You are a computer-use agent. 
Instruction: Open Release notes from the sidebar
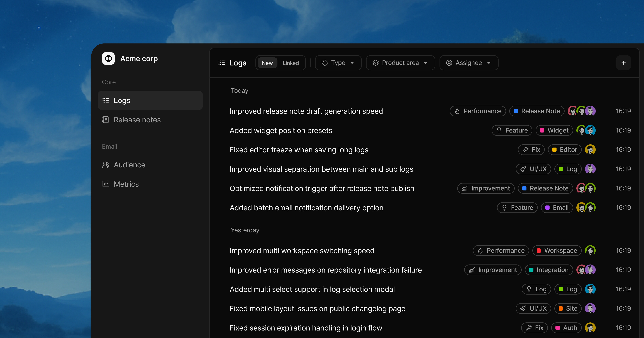137,120
